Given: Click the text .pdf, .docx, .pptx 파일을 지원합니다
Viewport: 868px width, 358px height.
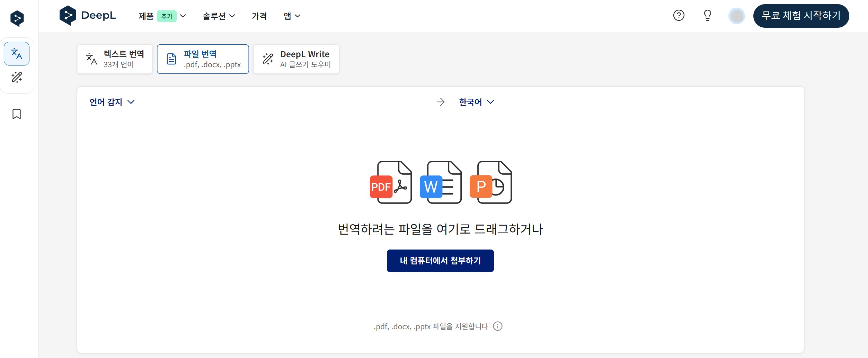Looking at the screenshot, I should point(431,326).
